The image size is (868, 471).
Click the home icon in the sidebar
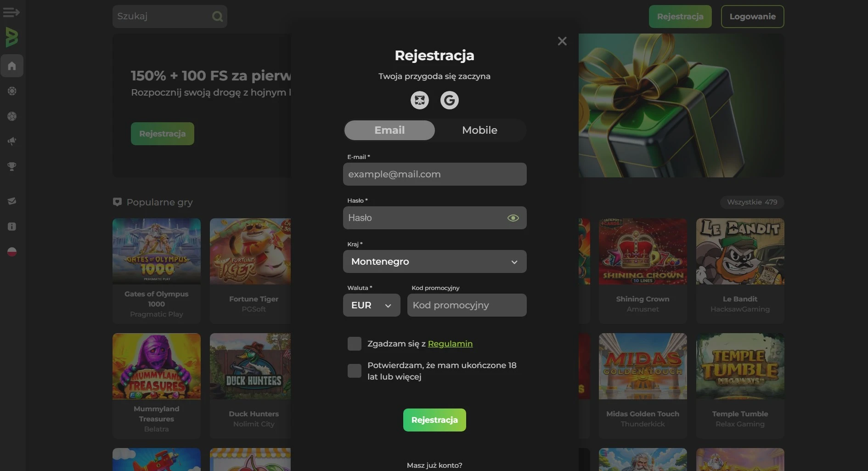coord(12,66)
